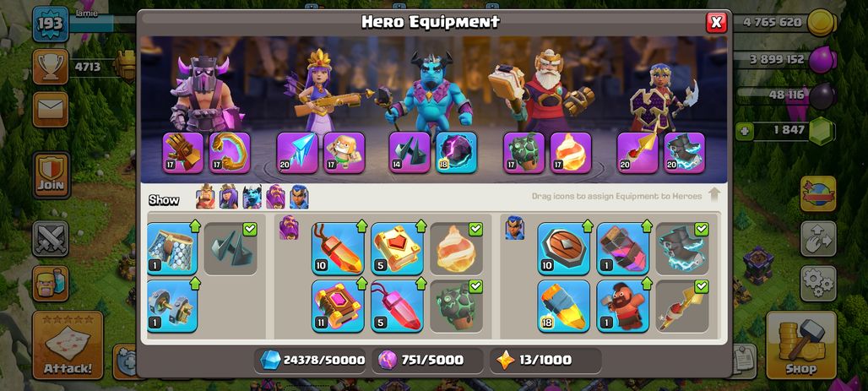Tap the upgrade arrow on Seeking Shield
The width and height of the screenshot is (868, 391).
click(588, 226)
